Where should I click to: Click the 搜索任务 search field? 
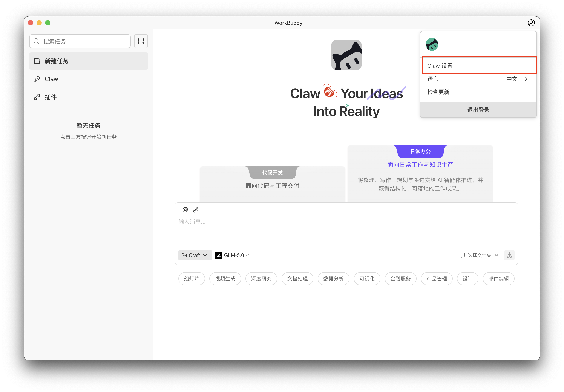[80, 41]
